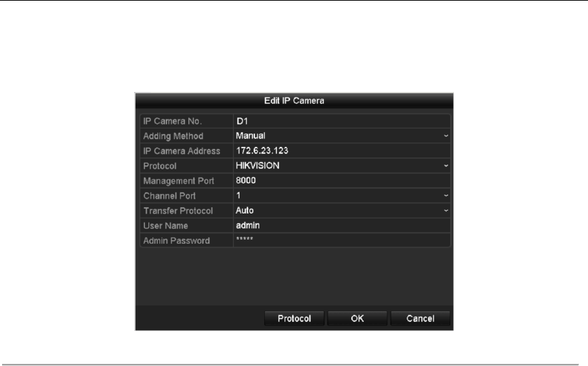Select the IP Camera Address field
Image resolution: width=588 pixels, height=366 pixels.
[x=341, y=151]
